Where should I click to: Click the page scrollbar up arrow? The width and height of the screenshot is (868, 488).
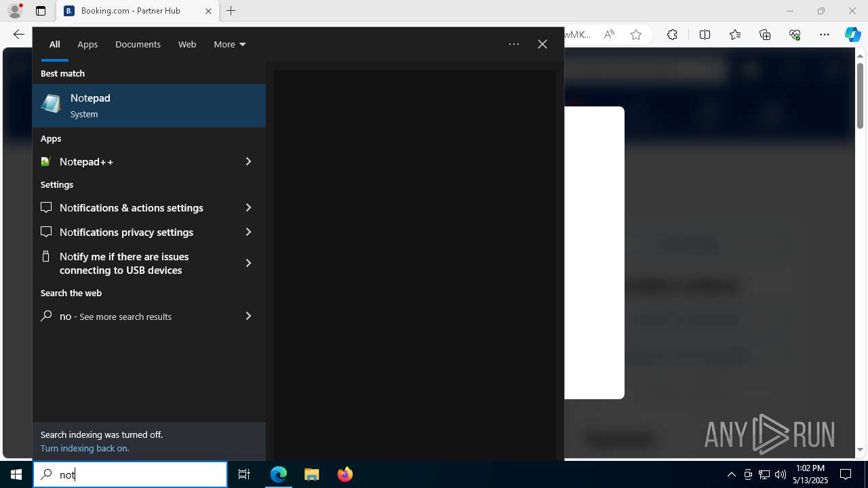tap(860, 56)
